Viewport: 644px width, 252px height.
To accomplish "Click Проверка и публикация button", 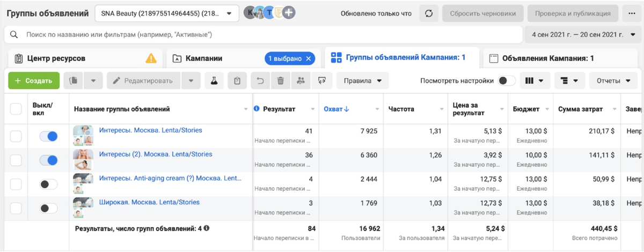I will pyautogui.click(x=573, y=13).
